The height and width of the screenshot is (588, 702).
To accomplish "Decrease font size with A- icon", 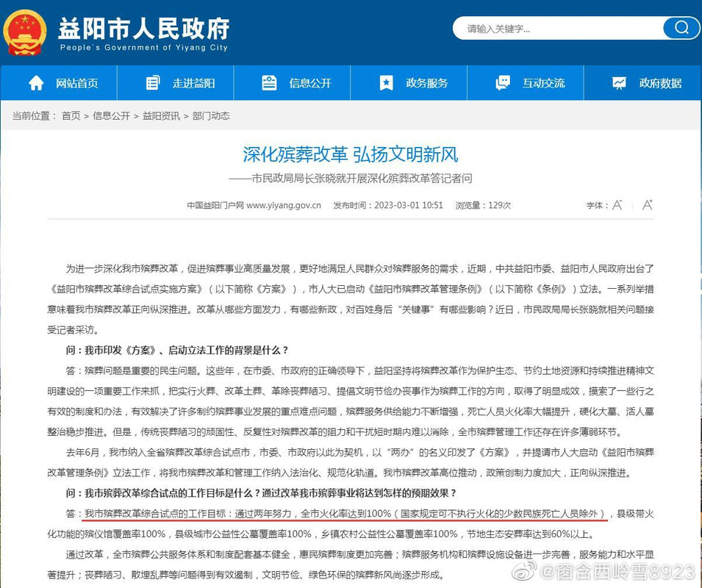I will coord(617,205).
